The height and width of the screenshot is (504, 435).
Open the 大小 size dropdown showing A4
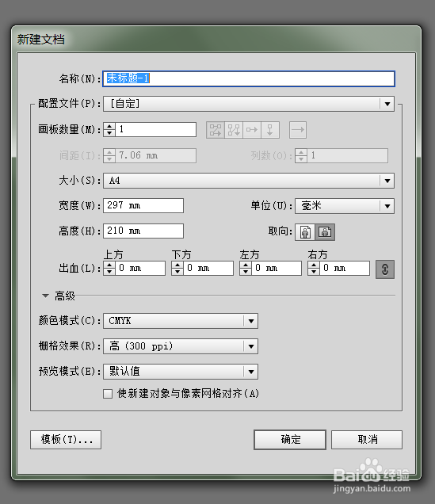248,181
